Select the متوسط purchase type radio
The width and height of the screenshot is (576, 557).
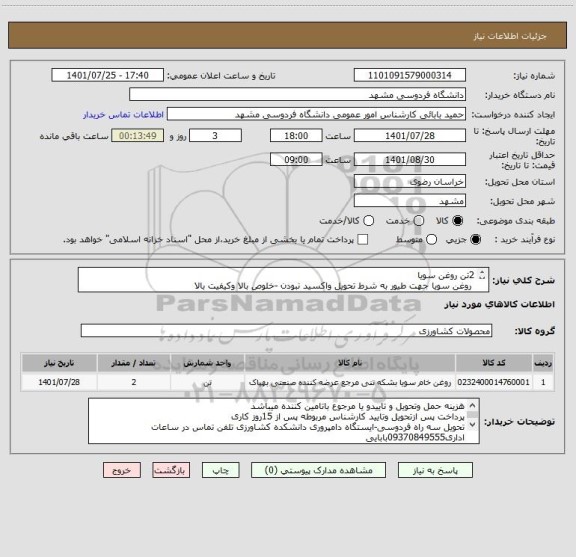(x=431, y=240)
